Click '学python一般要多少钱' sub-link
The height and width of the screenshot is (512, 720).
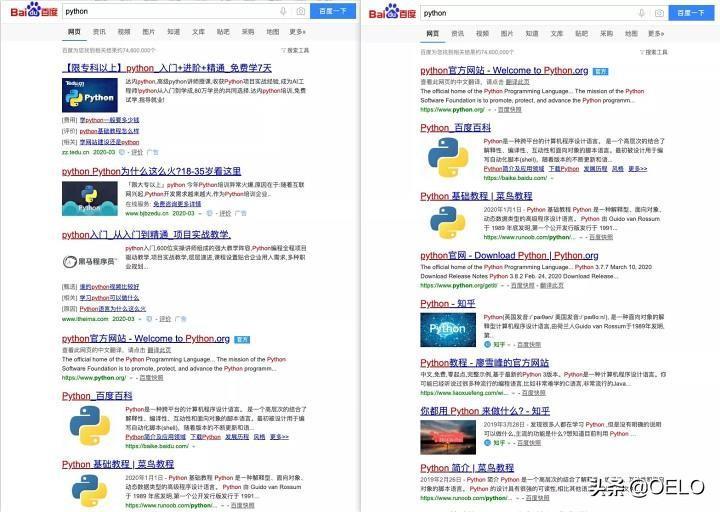point(109,120)
